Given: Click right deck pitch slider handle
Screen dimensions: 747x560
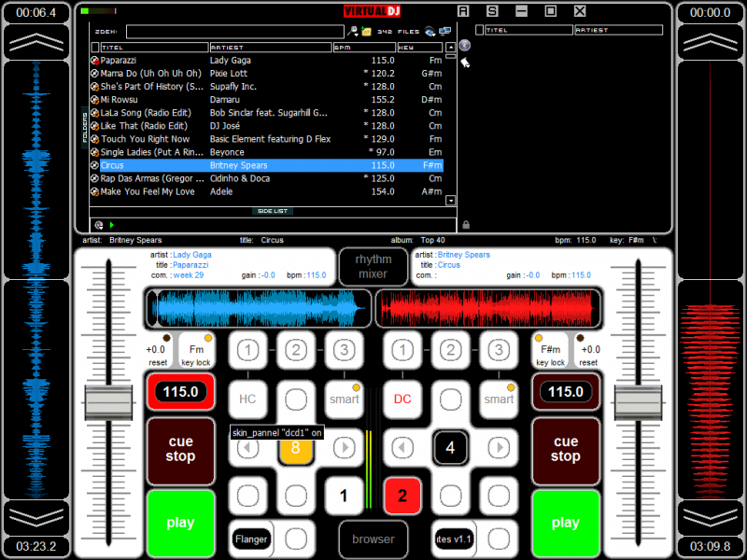Looking at the screenshot, I should coord(638,403).
